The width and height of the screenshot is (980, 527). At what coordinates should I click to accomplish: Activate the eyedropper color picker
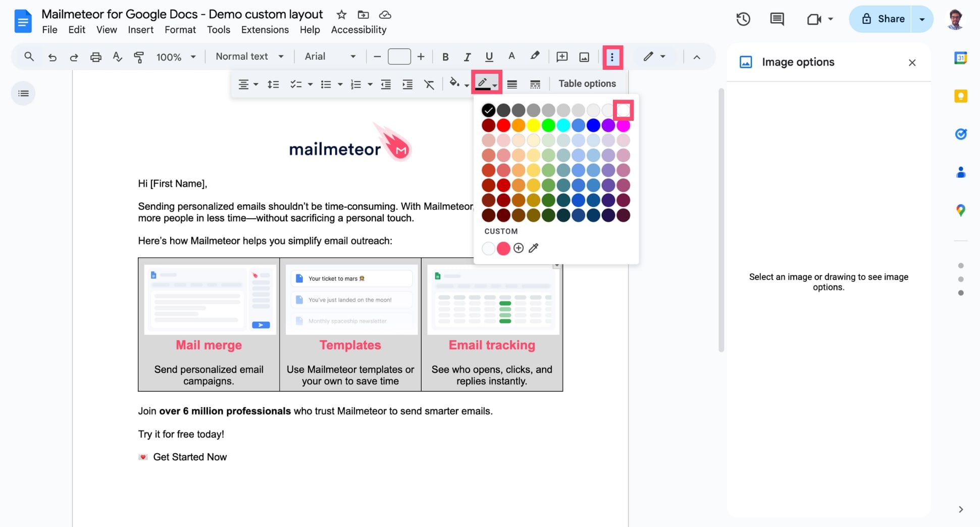point(533,248)
